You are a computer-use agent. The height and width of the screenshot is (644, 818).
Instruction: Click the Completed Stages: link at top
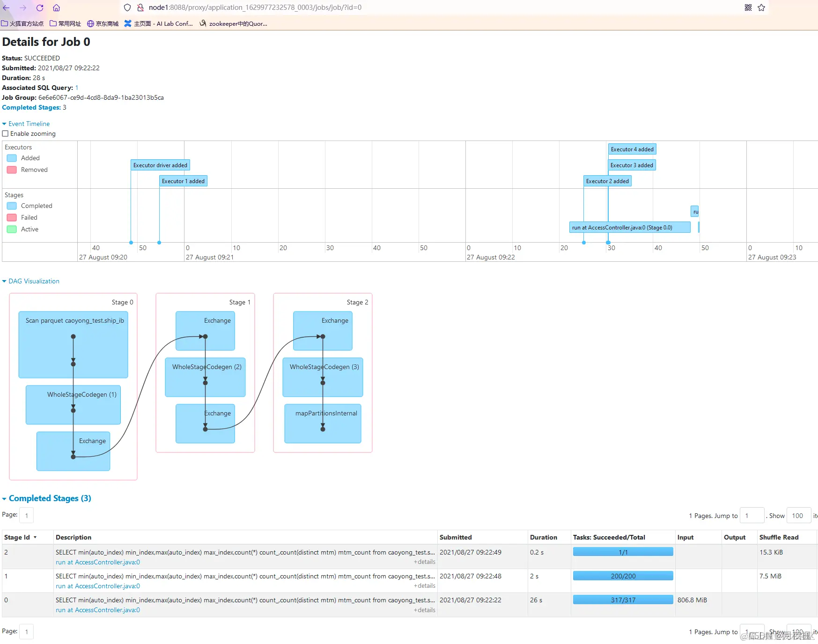point(31,107)
